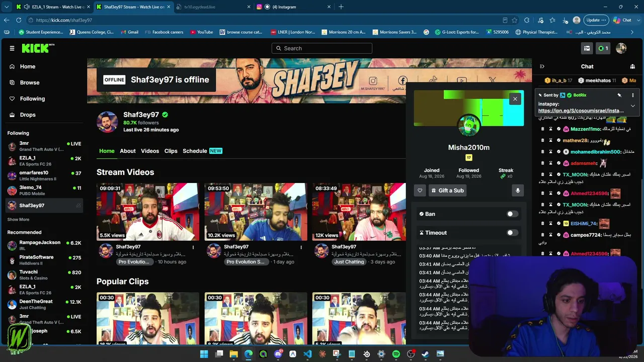Show more followed channels
Screen dimensions: 644x362
coord(18,220)
